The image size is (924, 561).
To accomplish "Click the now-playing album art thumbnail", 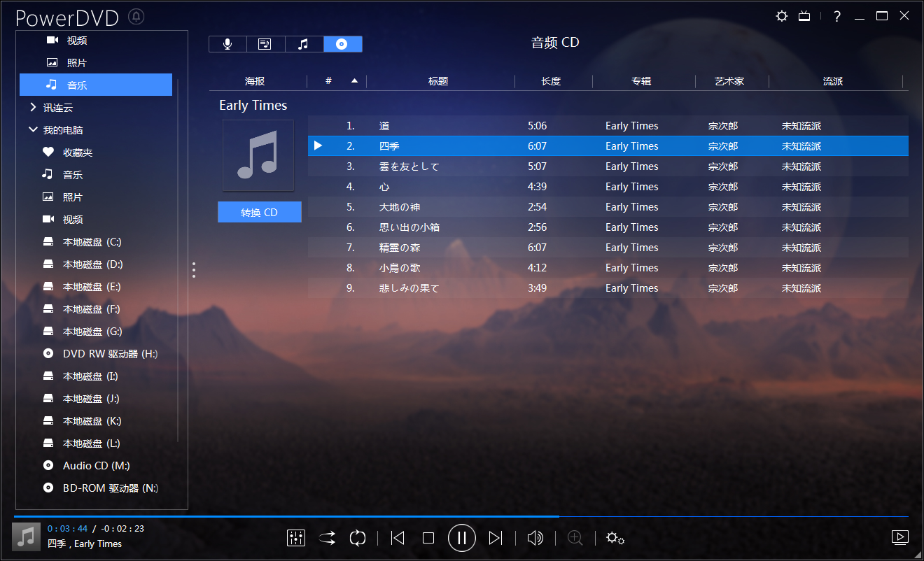I will tap(27, 537).
